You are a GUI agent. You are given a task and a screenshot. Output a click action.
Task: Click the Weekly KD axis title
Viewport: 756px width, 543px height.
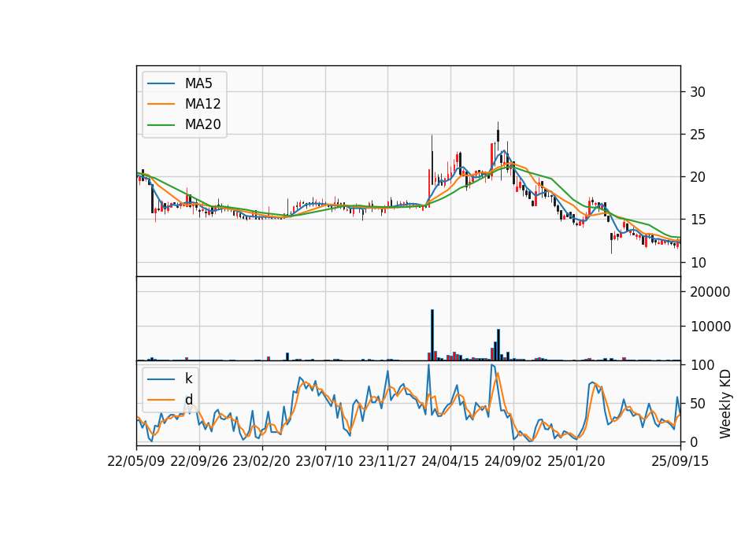click(724, 404)
